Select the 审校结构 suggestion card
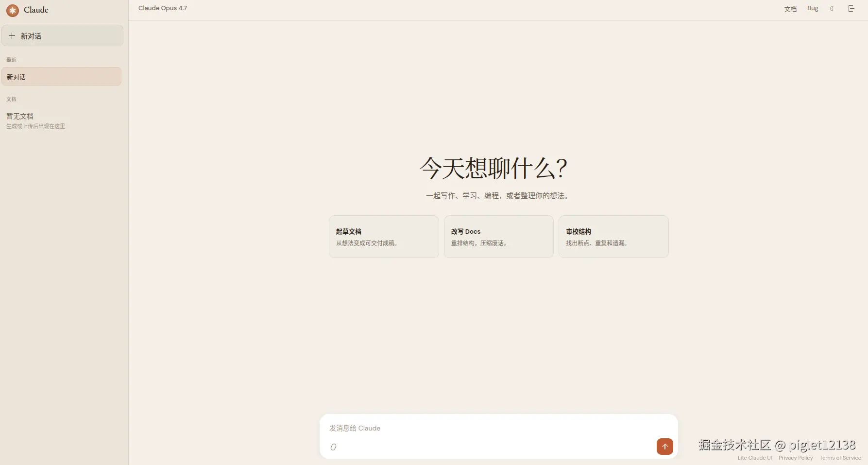Viewport: 868px width, 465px height. coord(613,237)
